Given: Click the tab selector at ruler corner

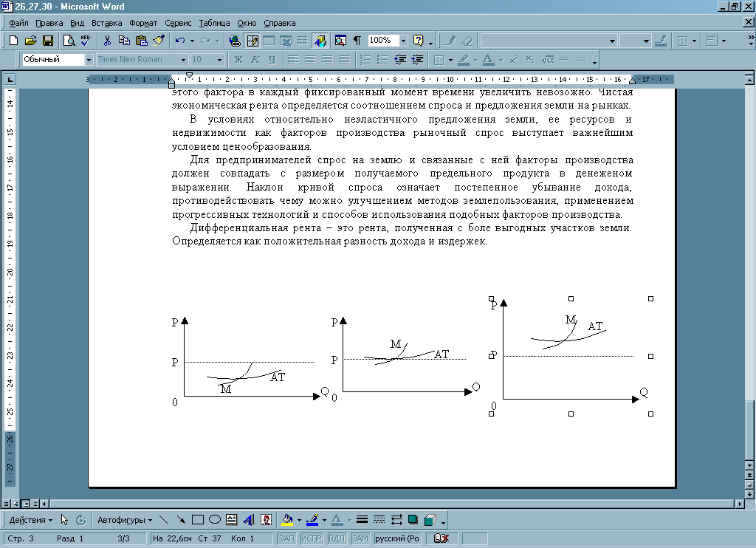Looking at the screenshot, I should click(x=10, y=79).
